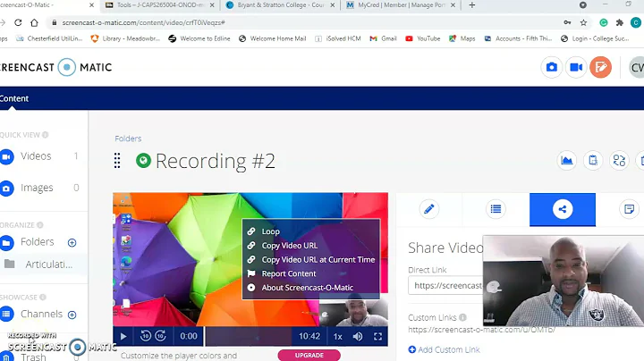Image resolution: width=644 pixels, height=361 pixels.
Task: Enter fullscreen on the video player
Action: 377,336
